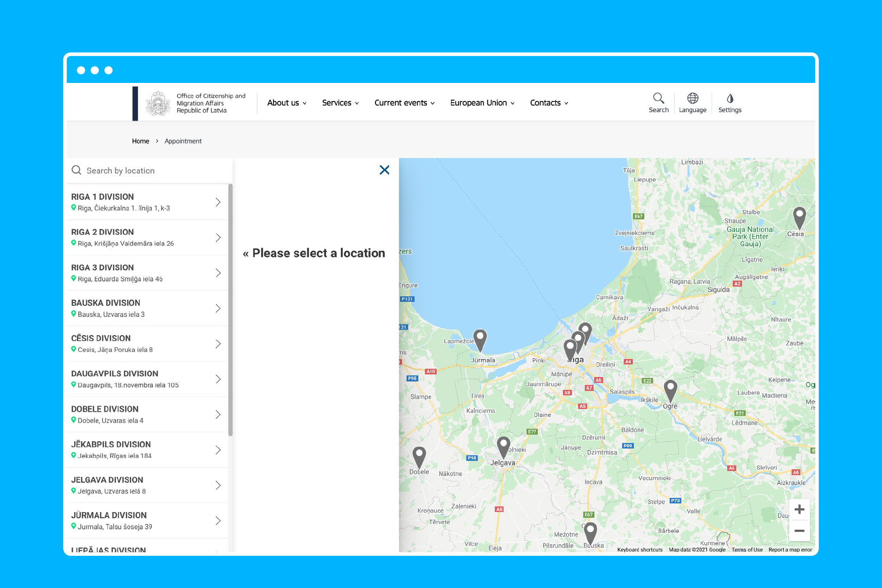Screen dimensions: 882x588
Task: Click the Dobele map marker
Action: click(x=419, y=455)
